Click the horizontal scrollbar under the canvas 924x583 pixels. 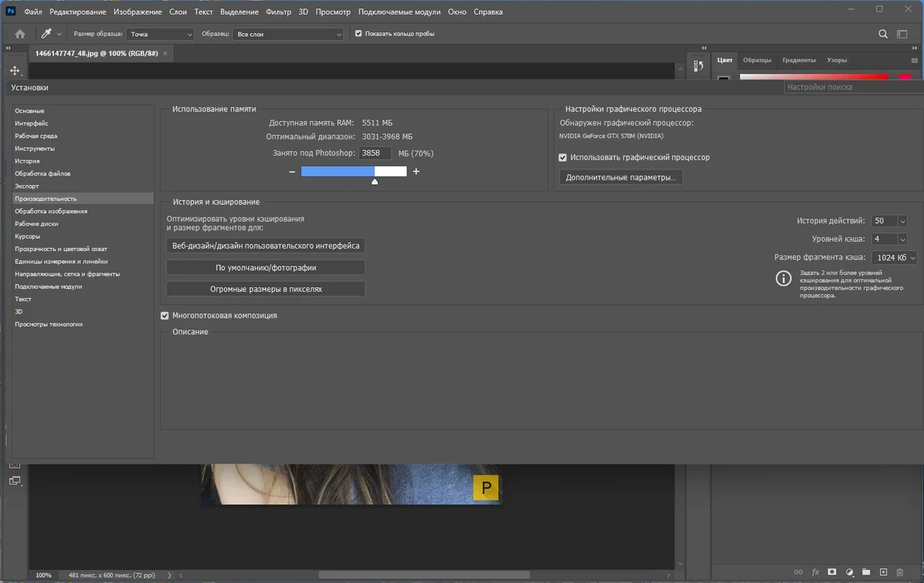[424, 575]
